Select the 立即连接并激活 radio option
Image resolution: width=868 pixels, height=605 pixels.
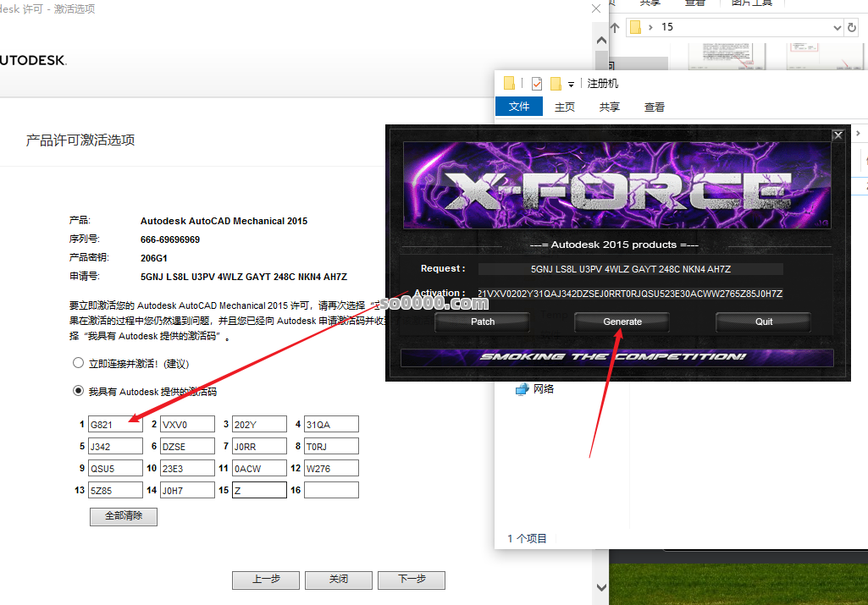pos(79,363)
